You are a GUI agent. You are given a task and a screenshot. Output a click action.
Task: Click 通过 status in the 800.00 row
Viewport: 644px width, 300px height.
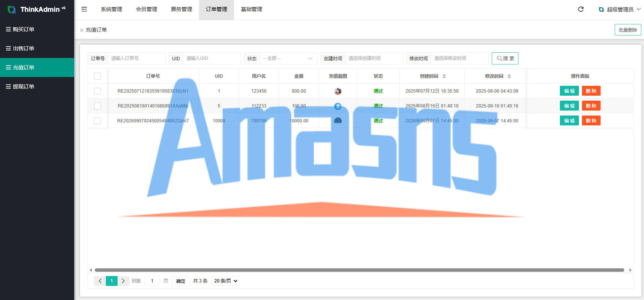378,91
